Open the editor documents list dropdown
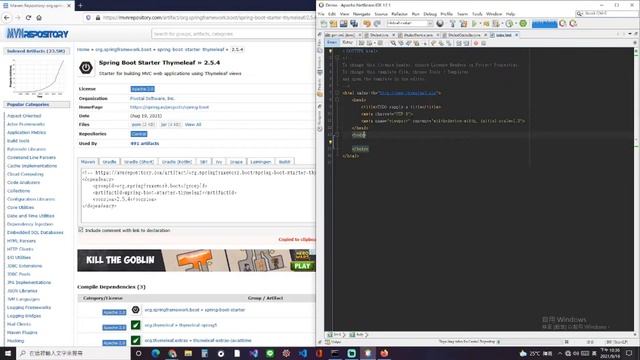 tap(630, 35)
